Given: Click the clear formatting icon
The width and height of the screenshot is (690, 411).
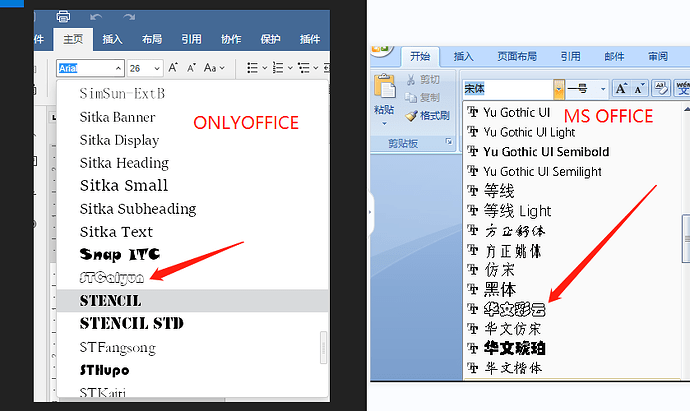Looking at the screenshot, I should click(661, 88).
